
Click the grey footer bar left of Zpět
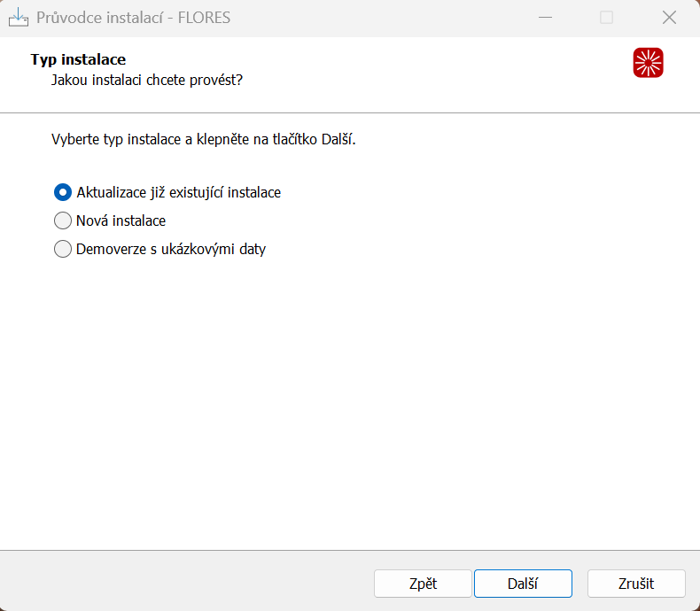point(187,581)
